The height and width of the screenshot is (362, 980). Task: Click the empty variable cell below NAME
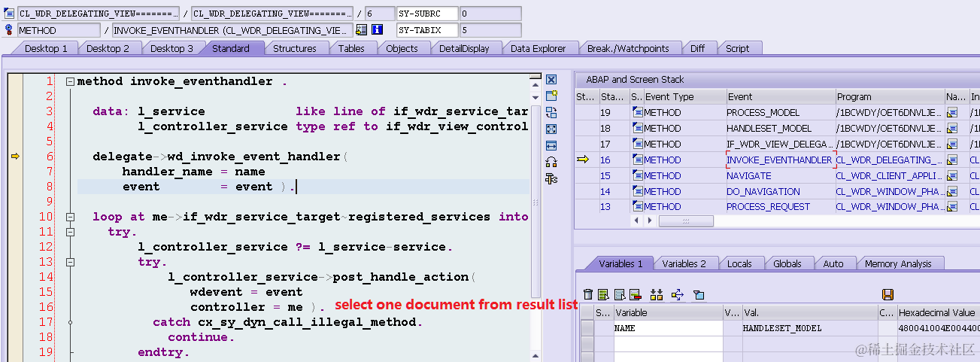click(x=668, y=343)
